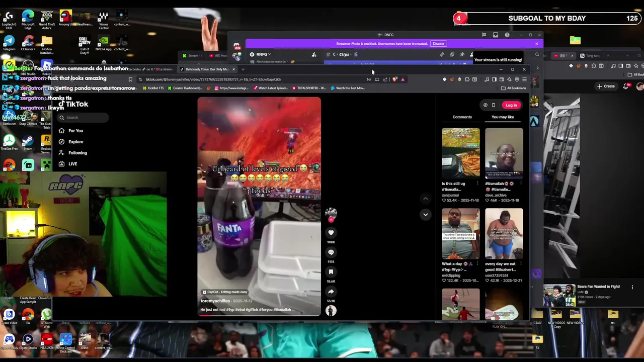The height and width of the screenshot is (362, 644).
Task: Open Grand Theft Auto V desktop shortcut
Action: (47, 20)
